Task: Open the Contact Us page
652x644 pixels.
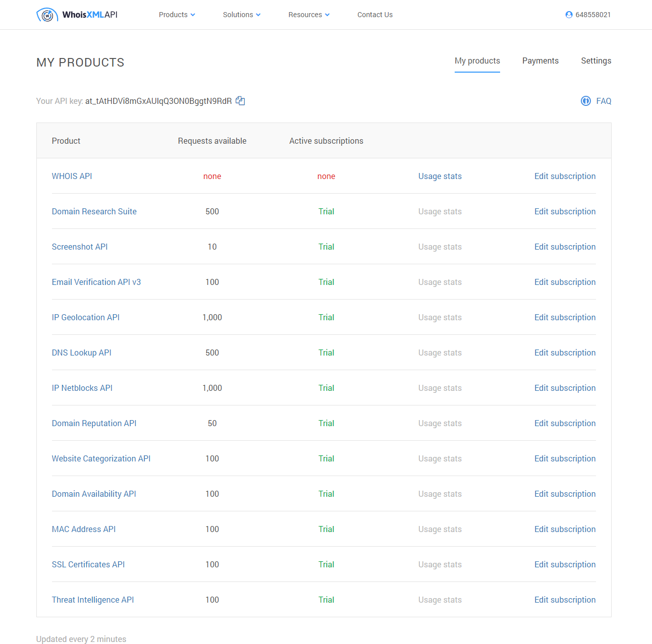Action: [x=375, y=15]
